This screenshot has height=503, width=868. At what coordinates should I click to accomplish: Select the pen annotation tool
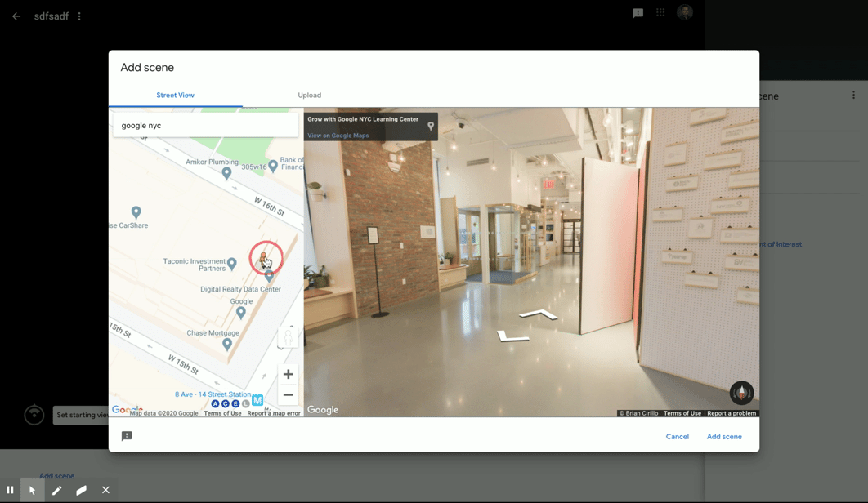pyautogui.click(x=57, y=490)
